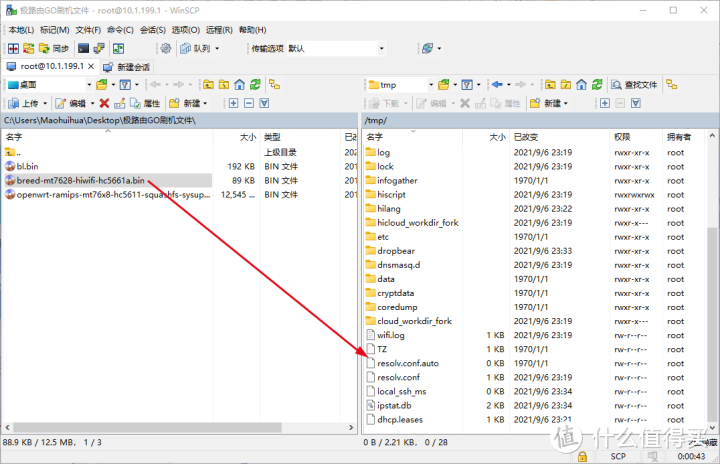
Task: Select dhcp.leases file
Action: tap(399, 420)
